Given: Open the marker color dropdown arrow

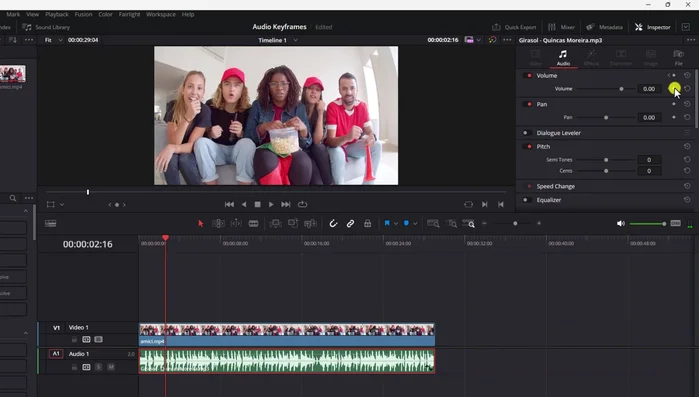Looking at the screenshot, I should click(x=415, y=224).
